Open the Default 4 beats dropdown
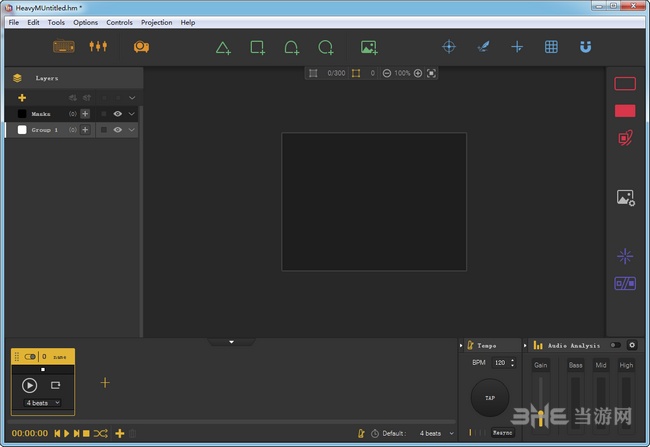This screenshot has height=447, width=650. coord(437,433)
